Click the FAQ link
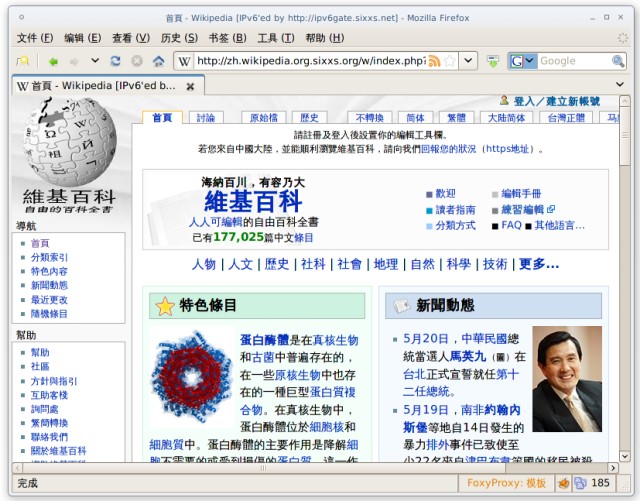This screenshot has height=501, width=640. 511,225
